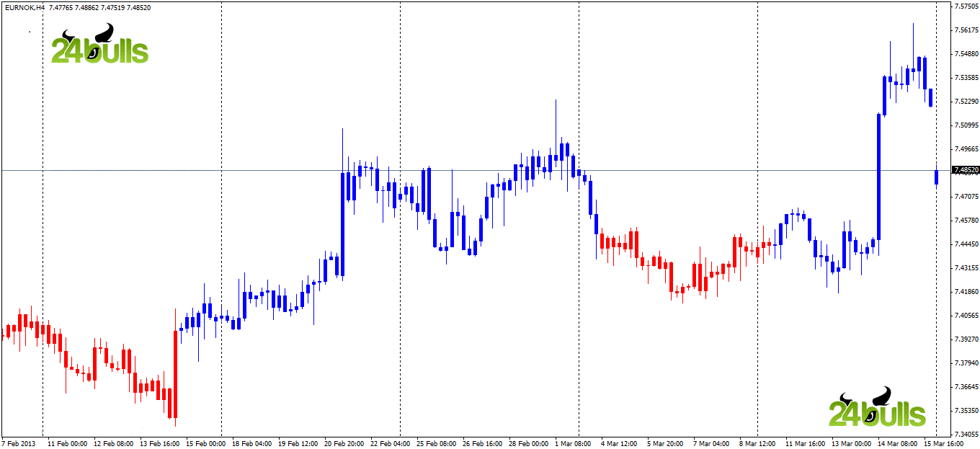Click the 7.40565 price axis label
980x449 pixels.
tap(967, 316)
